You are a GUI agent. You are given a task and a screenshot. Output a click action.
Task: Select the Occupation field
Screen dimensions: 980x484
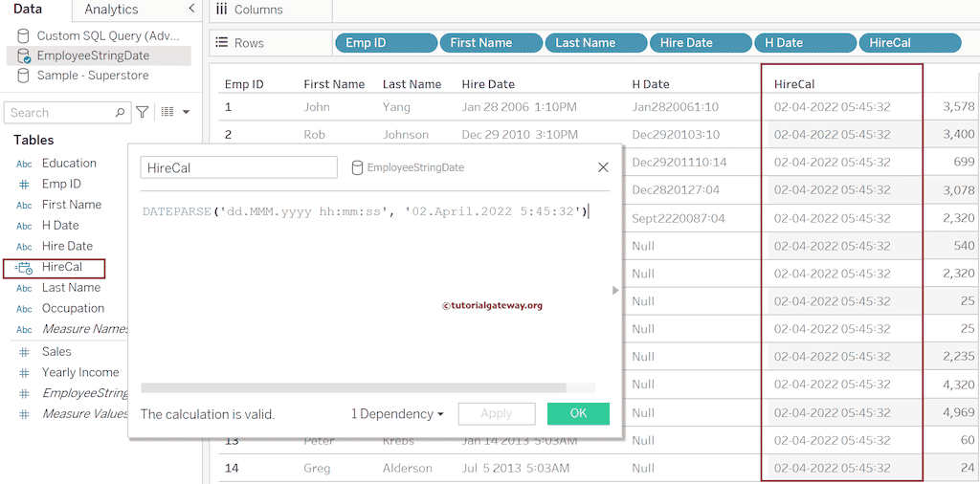point(73,309)
